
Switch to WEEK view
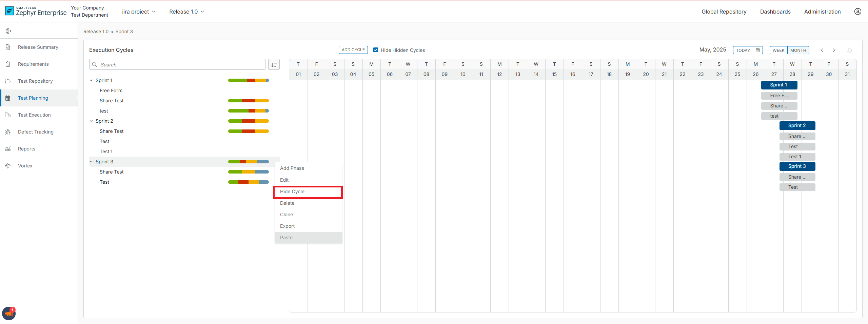point(779,50)
